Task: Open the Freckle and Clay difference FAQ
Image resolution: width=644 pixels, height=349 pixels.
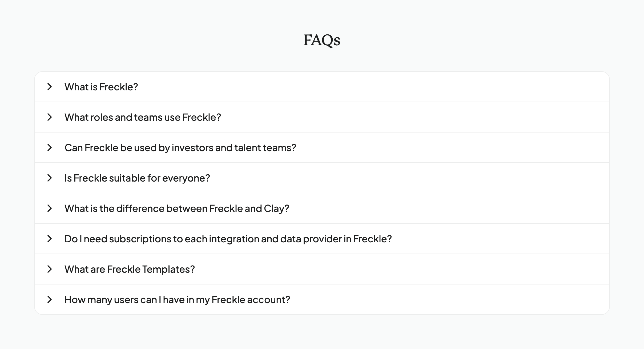Action: coord(177,208)
